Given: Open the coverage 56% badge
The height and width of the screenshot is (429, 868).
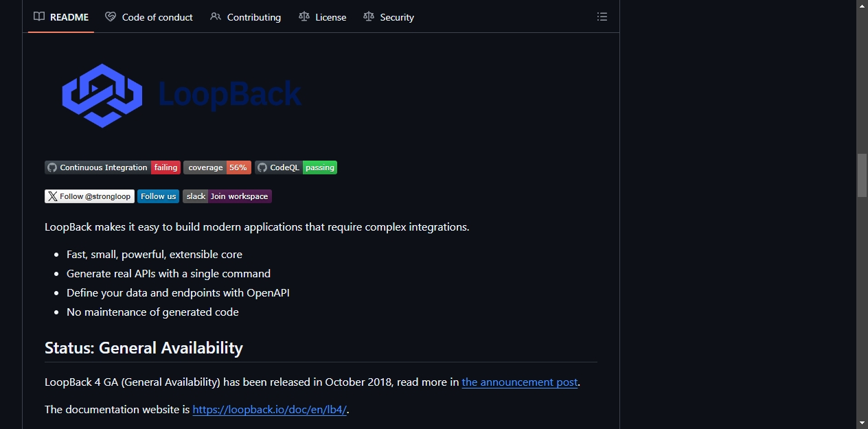Looking at the screenshot, I should click(217, 167).
